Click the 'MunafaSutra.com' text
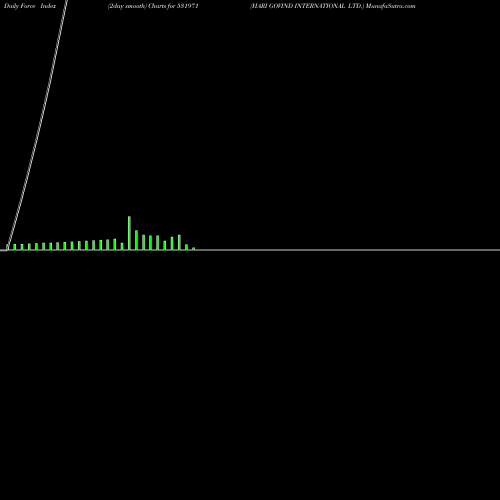 (x=391, y=6)
